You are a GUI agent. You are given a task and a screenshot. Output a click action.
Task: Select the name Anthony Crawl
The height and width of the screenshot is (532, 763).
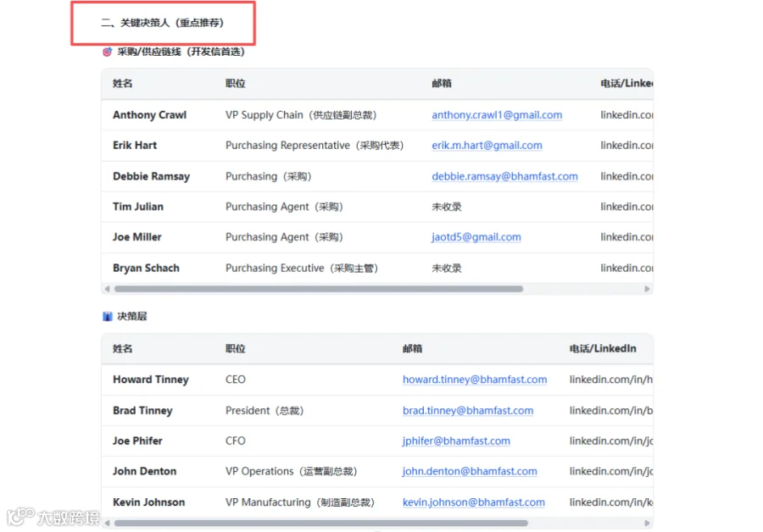coord(149,114)
